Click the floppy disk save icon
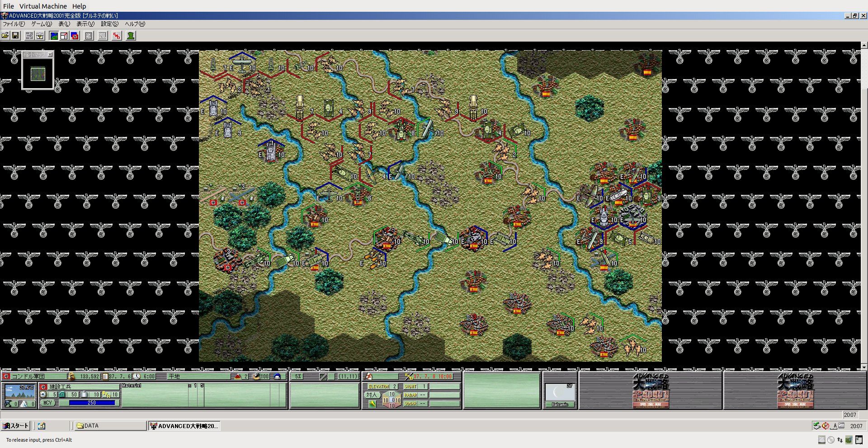Image resolution: width=868 pixels, height=448 pixels. [15, 36]
